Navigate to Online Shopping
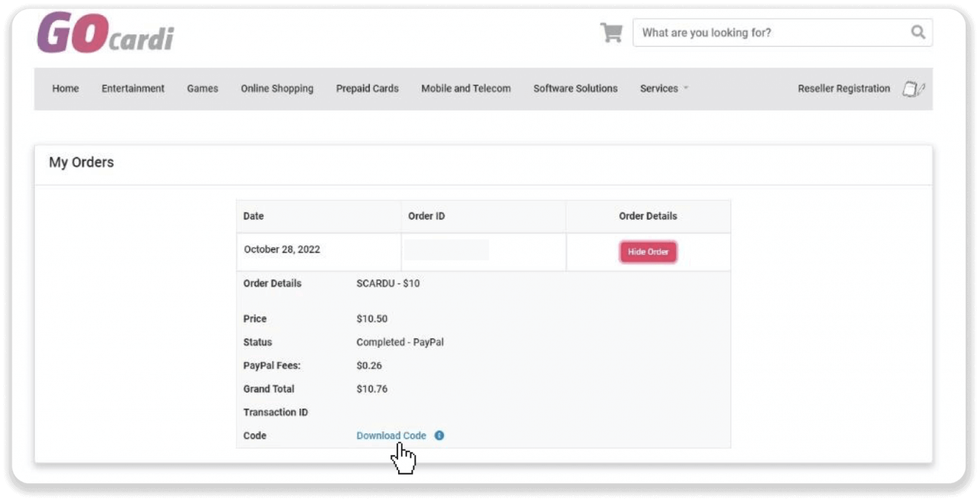980x501 pixels. 277,88
